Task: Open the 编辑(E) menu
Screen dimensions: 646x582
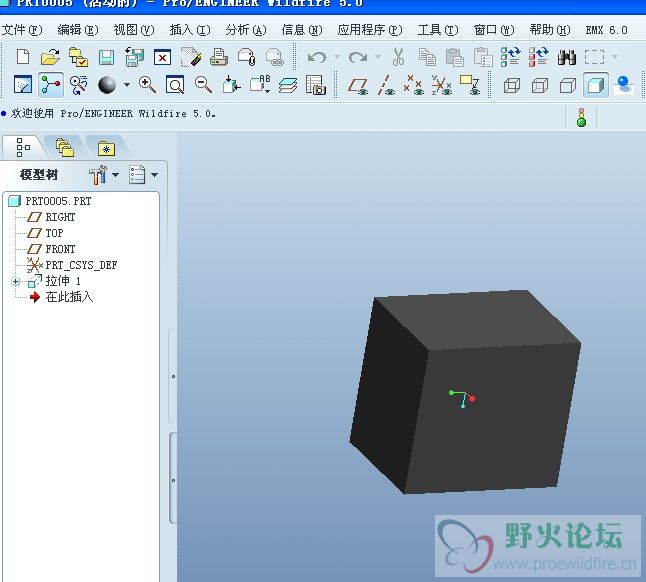Action: [77, 30]
